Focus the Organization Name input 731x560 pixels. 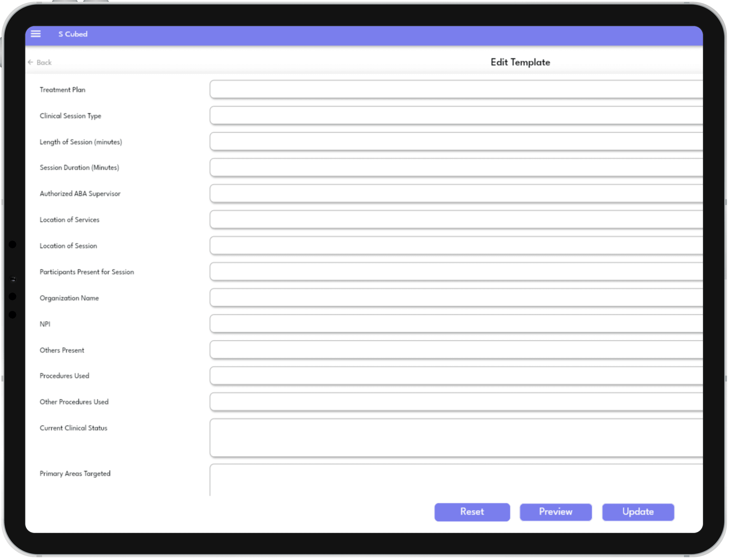[x=456, y=298]
